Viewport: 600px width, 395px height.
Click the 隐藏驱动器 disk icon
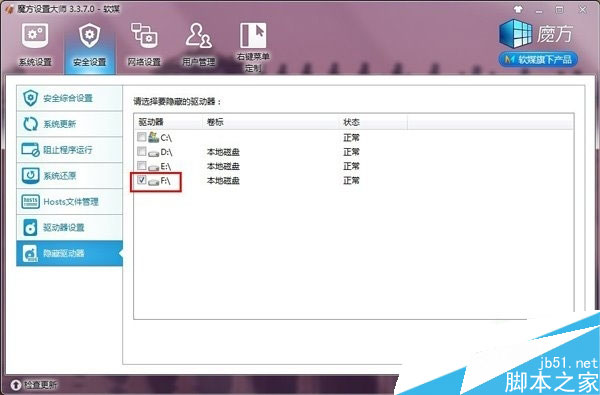(x=30, y=253)
